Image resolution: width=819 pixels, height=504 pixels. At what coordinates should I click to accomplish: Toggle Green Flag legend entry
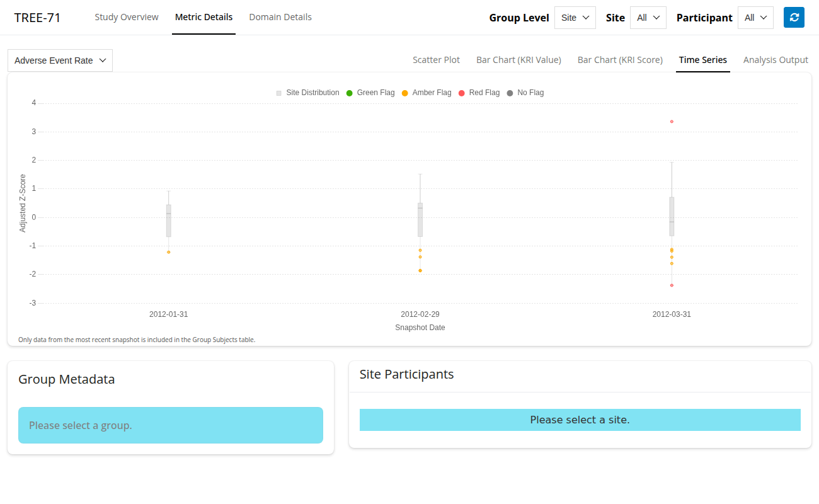click(x=370, y=93)
